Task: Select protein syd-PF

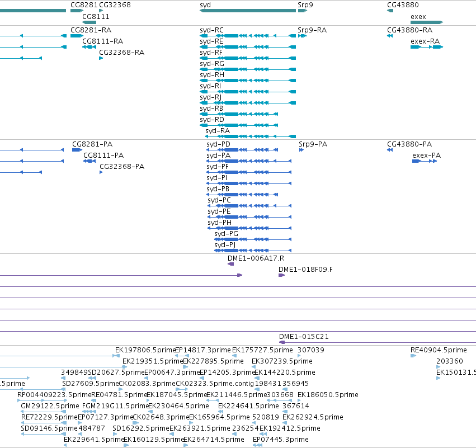Action: [x=218, y=167]
